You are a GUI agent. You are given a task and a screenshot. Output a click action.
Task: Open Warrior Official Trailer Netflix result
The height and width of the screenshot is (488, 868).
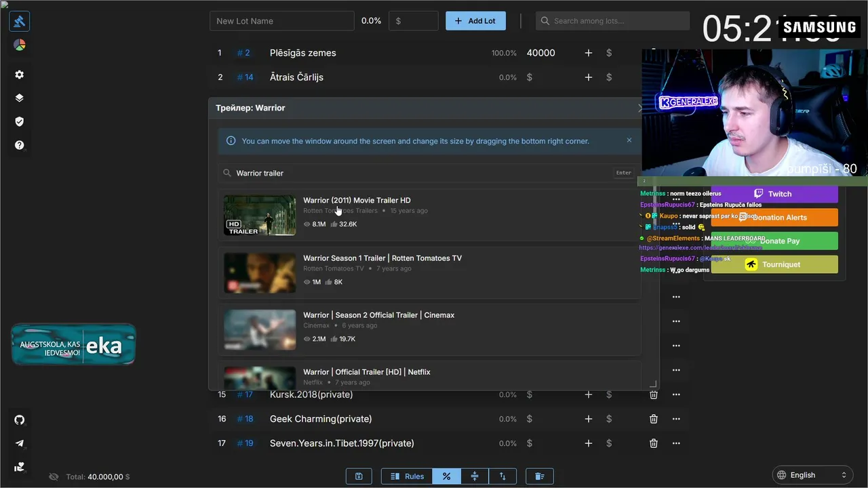click(x=367, y=372)
